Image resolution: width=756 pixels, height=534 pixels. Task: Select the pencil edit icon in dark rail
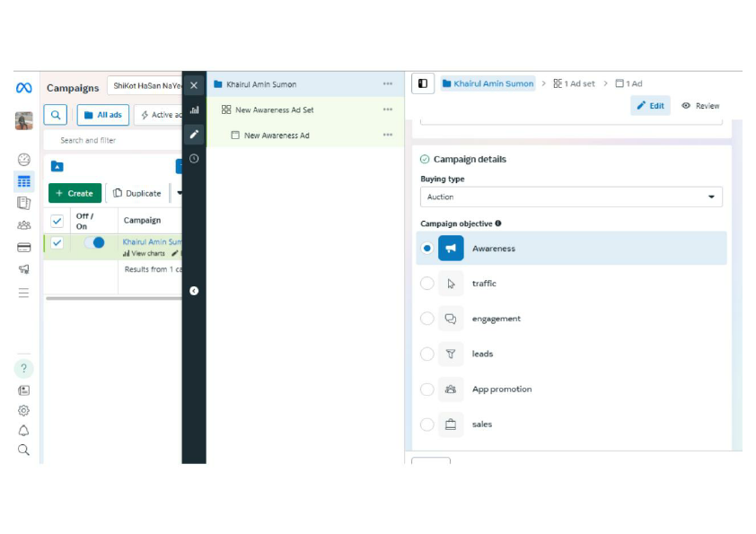(194, 134)
